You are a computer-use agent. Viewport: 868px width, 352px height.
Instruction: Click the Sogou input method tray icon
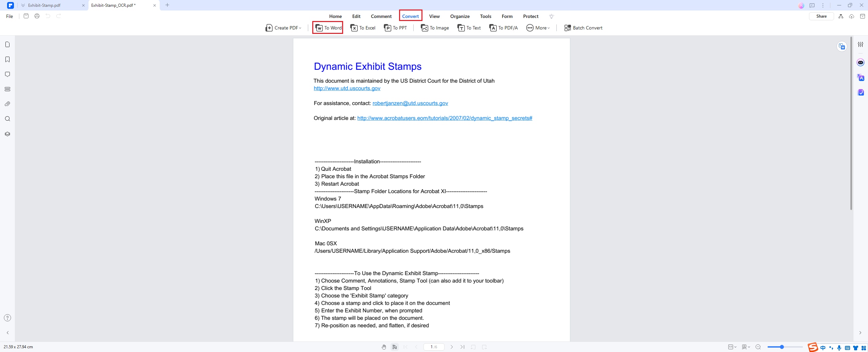click(813, 347)
